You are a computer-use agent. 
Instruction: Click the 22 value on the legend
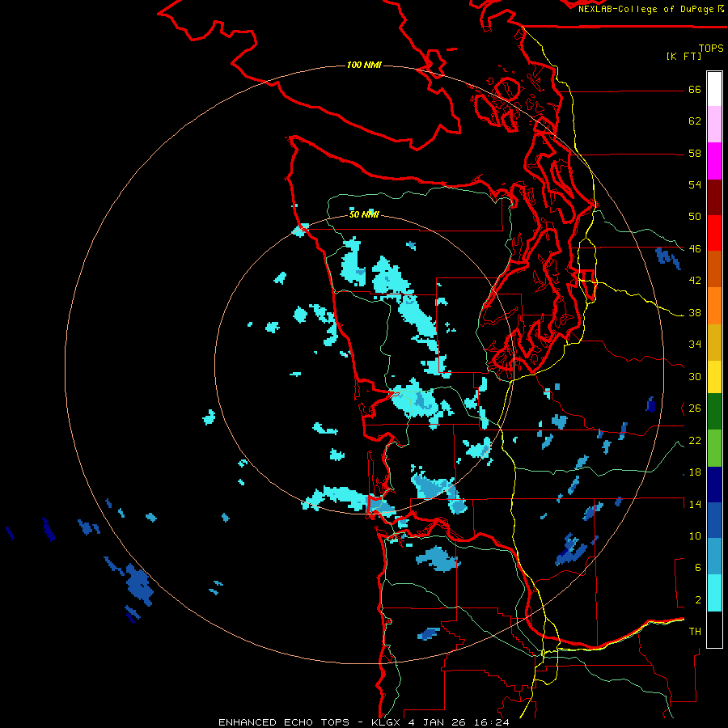point(695,441)
